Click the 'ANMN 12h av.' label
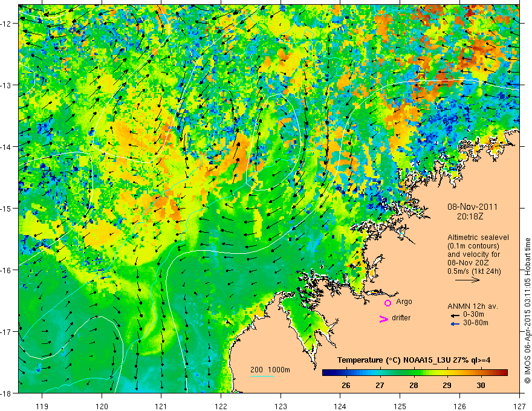Screen dimensions: 532x411 coord(473,306)
